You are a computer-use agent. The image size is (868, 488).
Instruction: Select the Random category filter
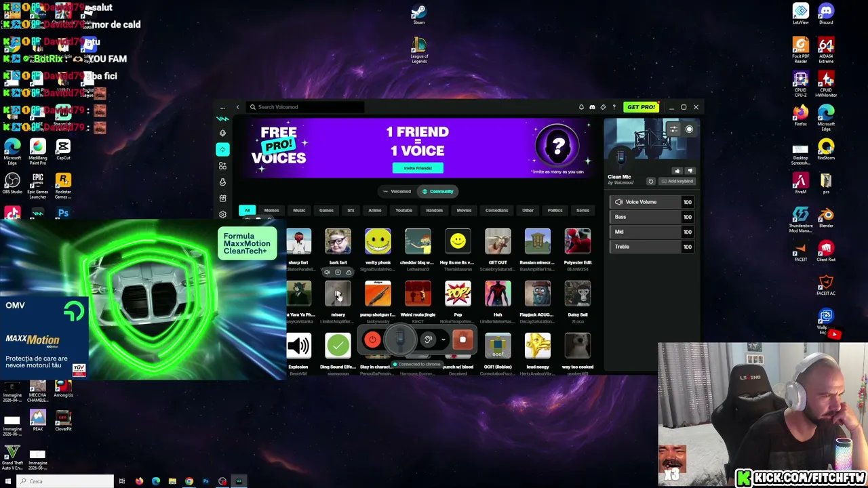(x=434, y=210)
